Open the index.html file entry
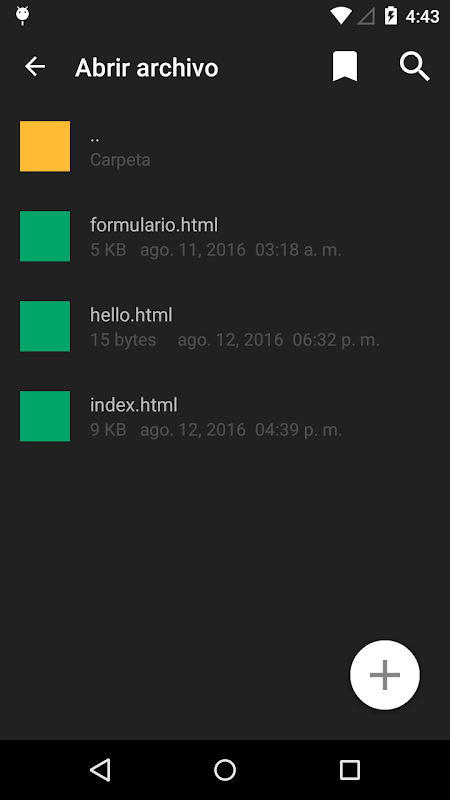 click(225, 416)
